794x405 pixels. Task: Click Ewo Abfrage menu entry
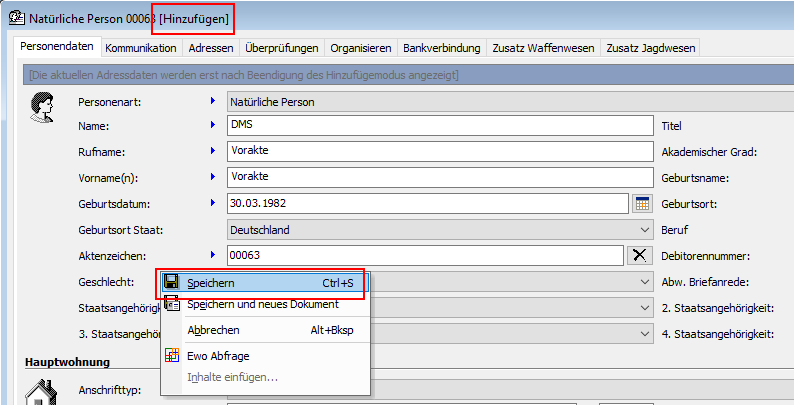(218, 354)
